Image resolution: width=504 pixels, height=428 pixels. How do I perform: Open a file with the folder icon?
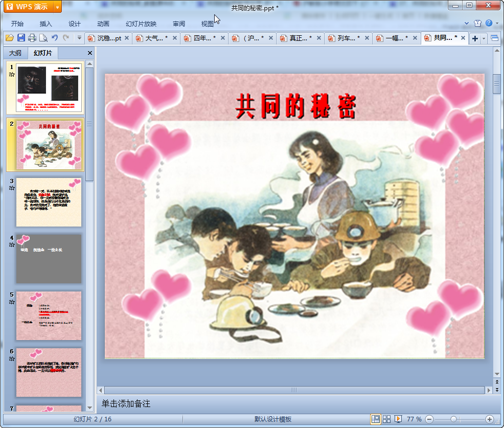click(x=10, y=38)
